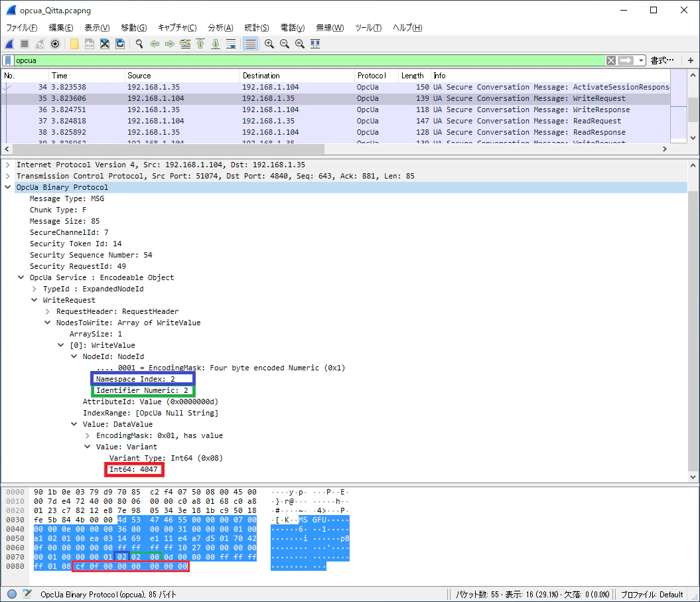Image resolution: width=700 pixels, height=602 pixels.
Task: Expand the TypeId ExpandedNodeId node
Action: point(35,289)
